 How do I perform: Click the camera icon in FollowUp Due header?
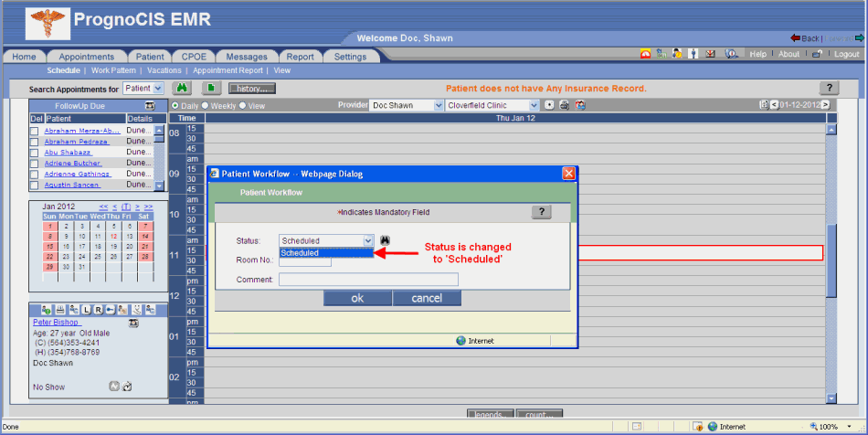coord(150,106)
